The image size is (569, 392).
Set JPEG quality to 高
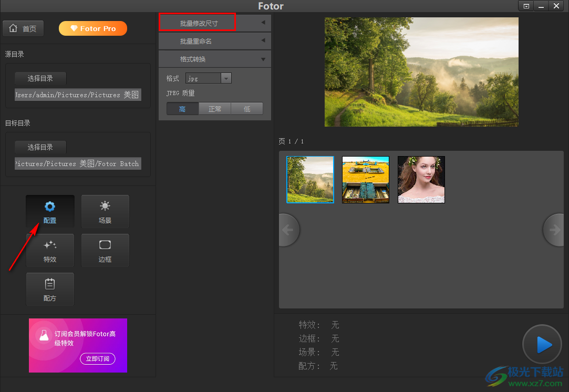click(182, 109)
